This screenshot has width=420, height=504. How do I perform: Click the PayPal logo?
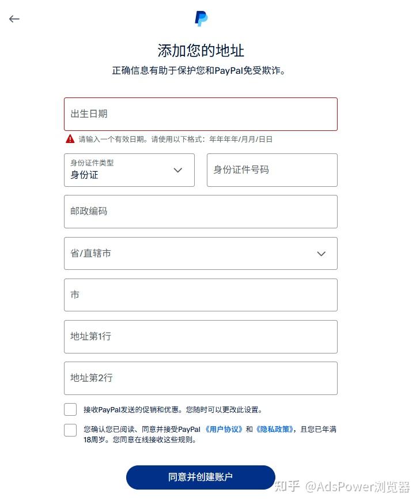[x=201, y=19]
